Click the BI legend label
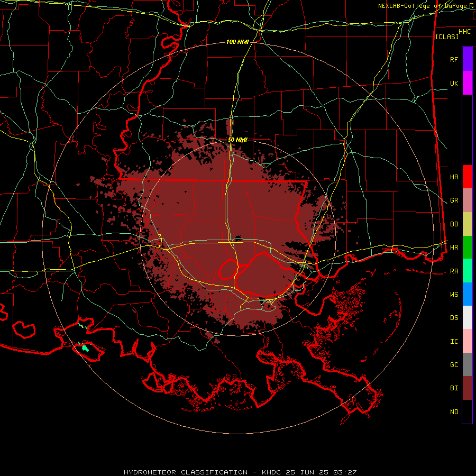 454,388
